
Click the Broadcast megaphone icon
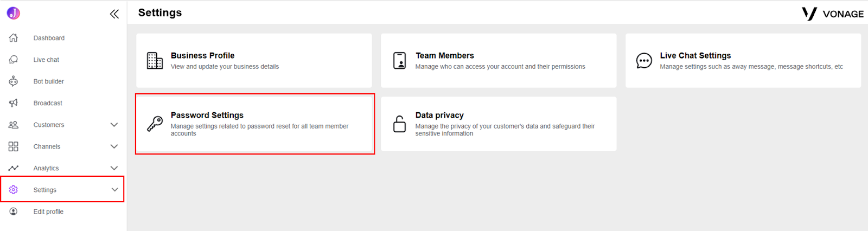[x=14, y=103]
